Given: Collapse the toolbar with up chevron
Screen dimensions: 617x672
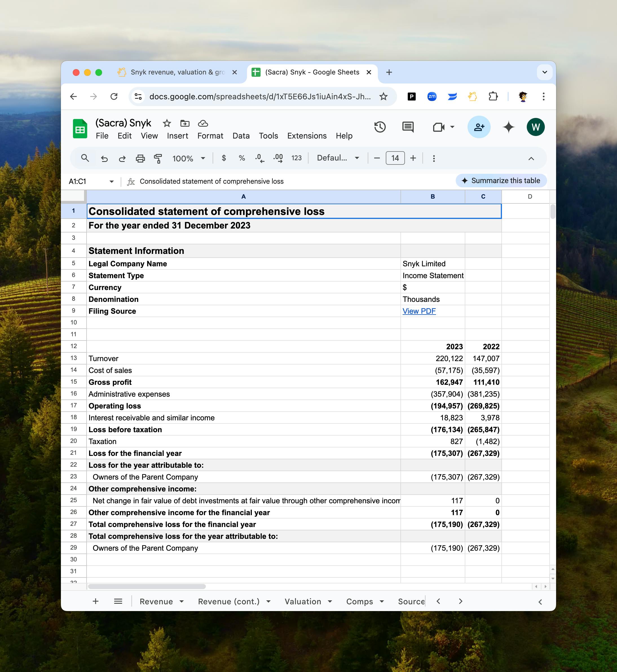Looking at the screenshot, I should pyautogui.click(x=531, y=158).
